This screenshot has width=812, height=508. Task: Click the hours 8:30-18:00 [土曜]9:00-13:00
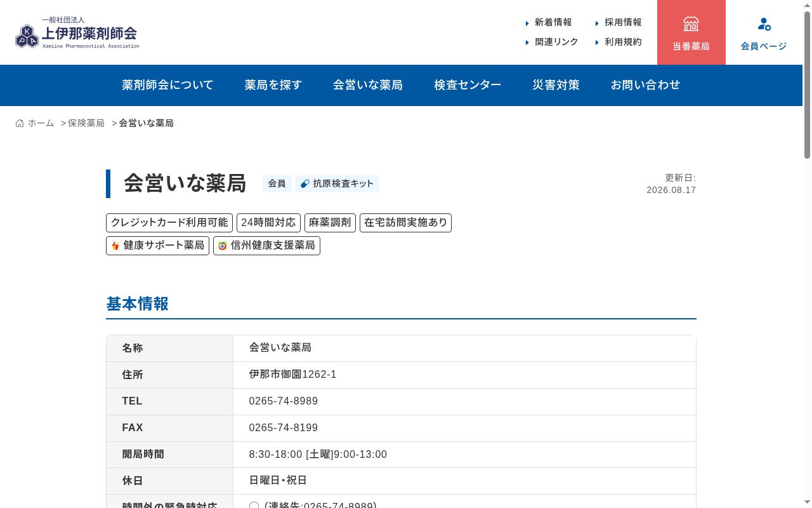(x=318, y=455)
